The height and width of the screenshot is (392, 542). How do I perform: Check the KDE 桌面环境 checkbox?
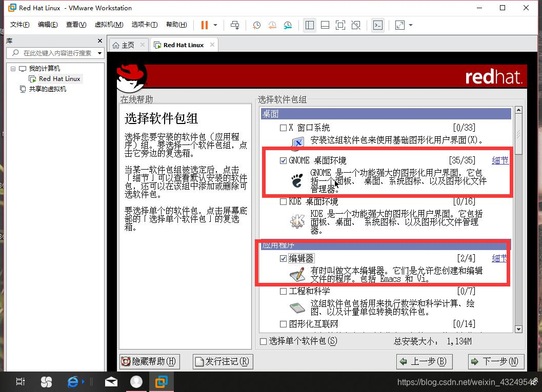click(x=283, y=201)
